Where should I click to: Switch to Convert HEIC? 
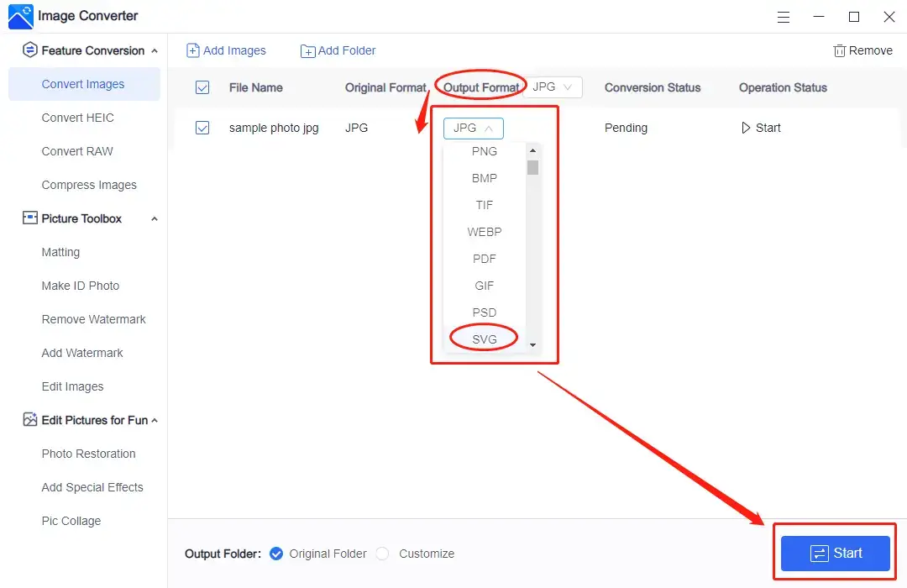(79, 118)
